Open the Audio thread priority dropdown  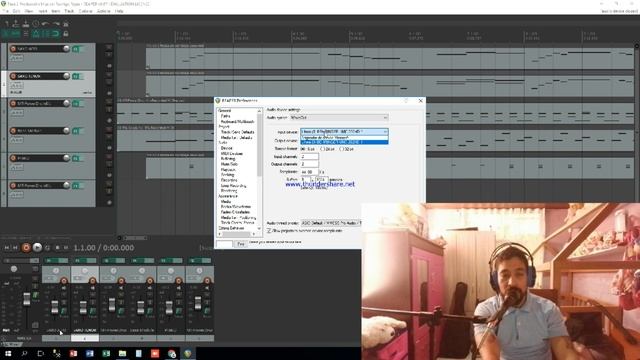[331, 223]
